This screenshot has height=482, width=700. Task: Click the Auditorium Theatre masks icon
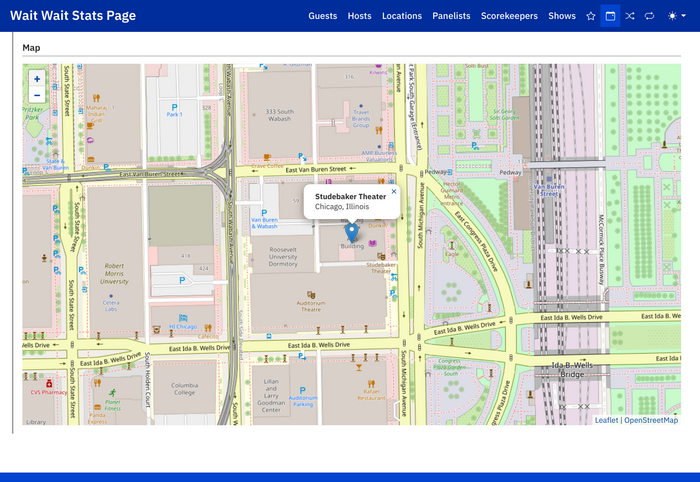point(311,295)
